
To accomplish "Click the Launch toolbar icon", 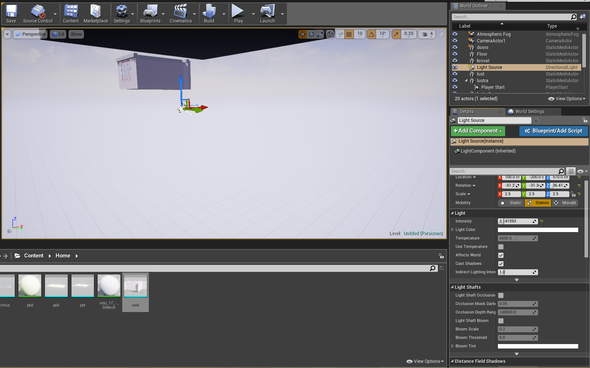I will (x=267, y=13).
